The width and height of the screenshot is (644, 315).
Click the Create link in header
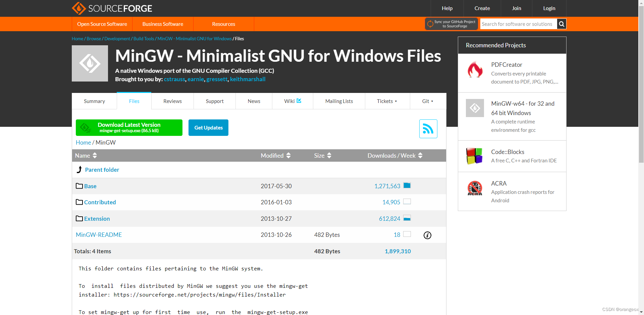[x=482, y=8]
